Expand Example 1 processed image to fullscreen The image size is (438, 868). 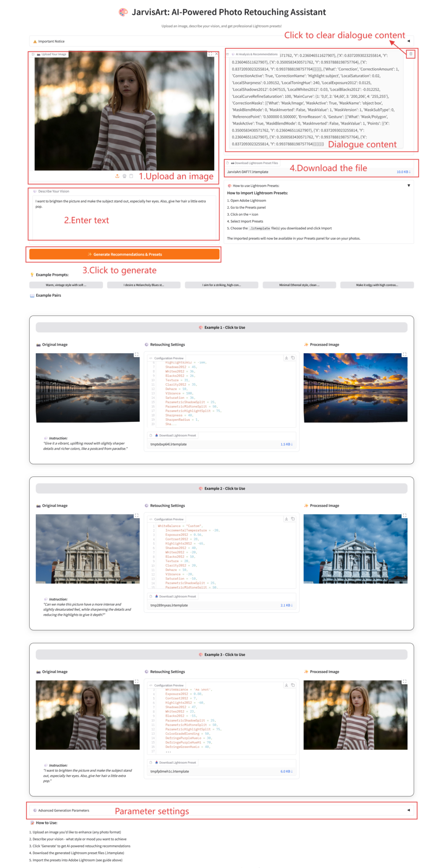[404, 354]
